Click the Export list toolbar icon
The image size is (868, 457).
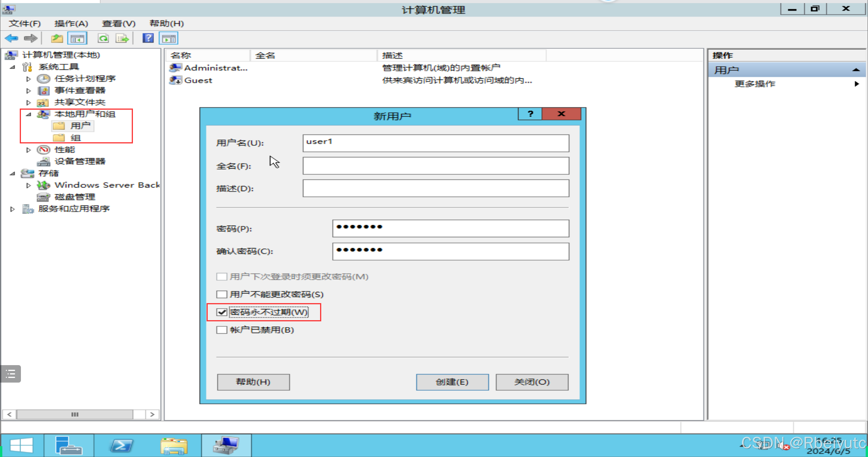pyautogui.click(x=122, y=38)
